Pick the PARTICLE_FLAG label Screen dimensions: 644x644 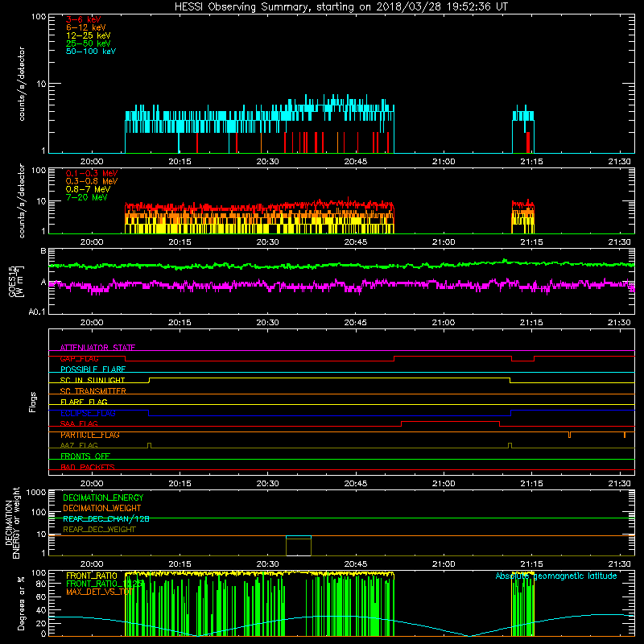pos(90,435)
